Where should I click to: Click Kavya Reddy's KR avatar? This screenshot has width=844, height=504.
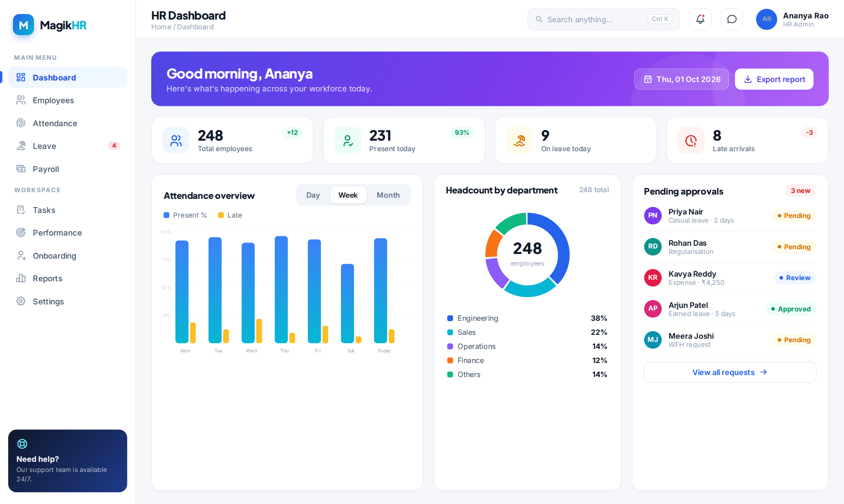653,278
